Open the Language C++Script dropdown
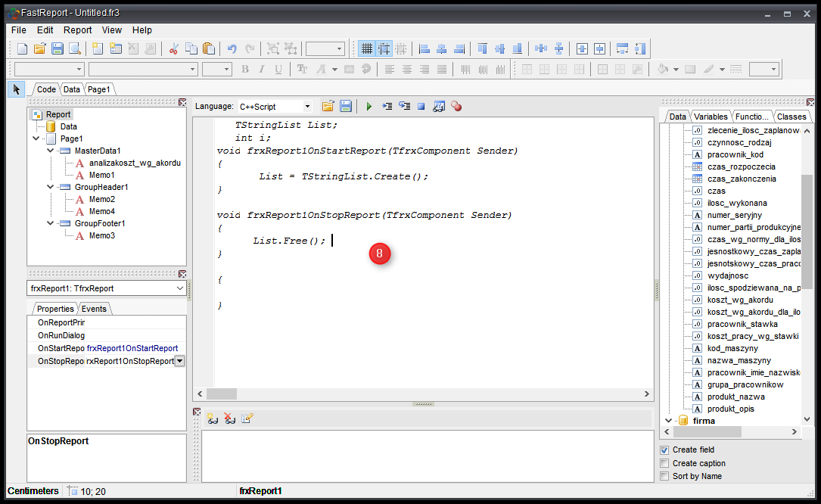The width and height of the screenshot is (821, 504). point(307,107)
